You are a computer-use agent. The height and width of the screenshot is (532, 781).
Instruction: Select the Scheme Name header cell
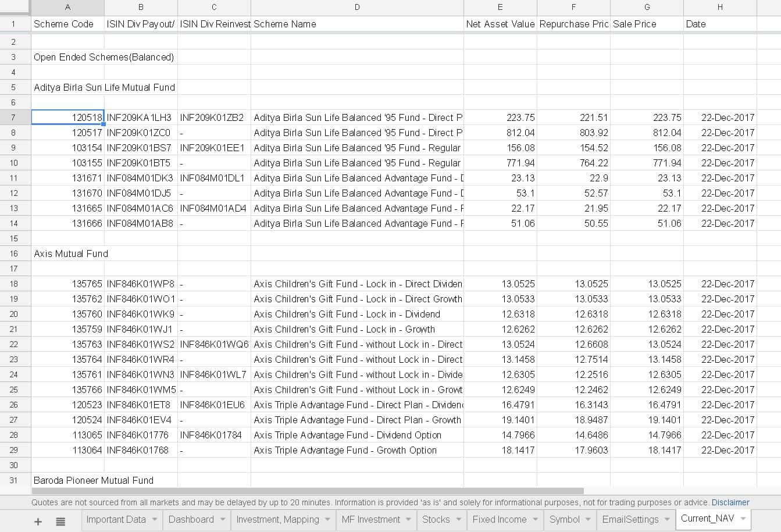pyautogui.click(x=357, y=24)
